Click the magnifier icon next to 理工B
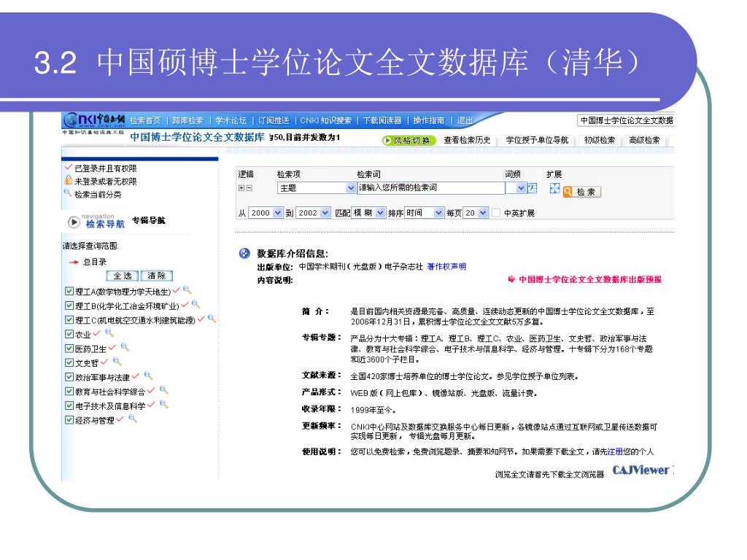This screenshot has width=747, height=560. tap(196, 304)
